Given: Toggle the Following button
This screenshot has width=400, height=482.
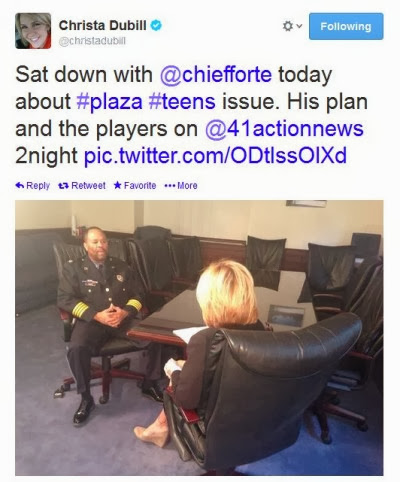Looking at the screenshot, I should [x=346, y=26].
